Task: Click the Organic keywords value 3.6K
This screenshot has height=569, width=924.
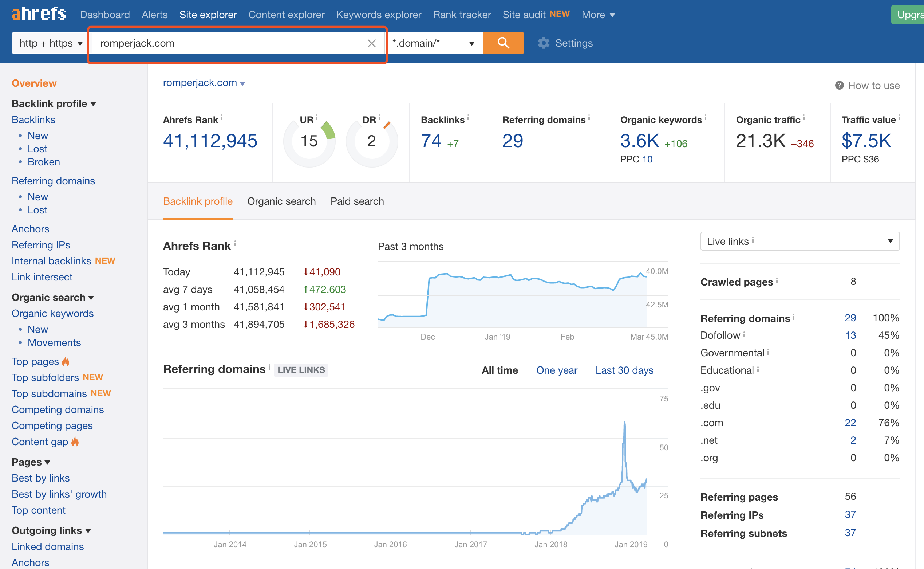Action: coord(640,140)
